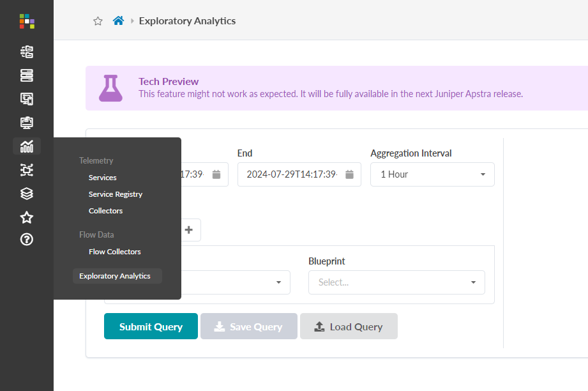Open the Analytics chart sidebar icon
The height and width of the screenshot is (391, 588).
tap(27, 146)
